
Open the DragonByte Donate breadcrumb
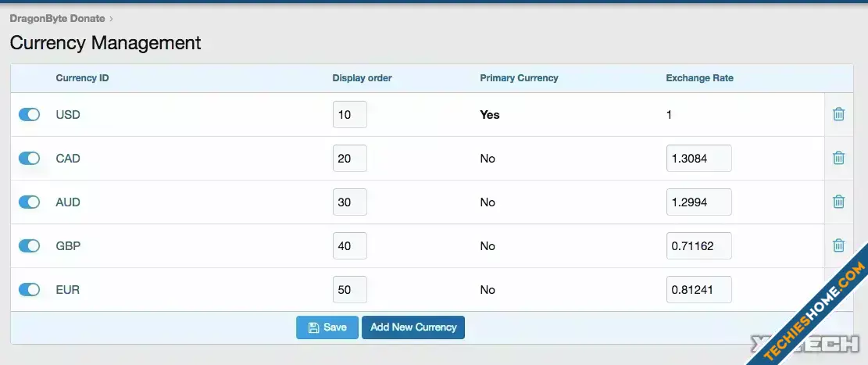[58, 18]
